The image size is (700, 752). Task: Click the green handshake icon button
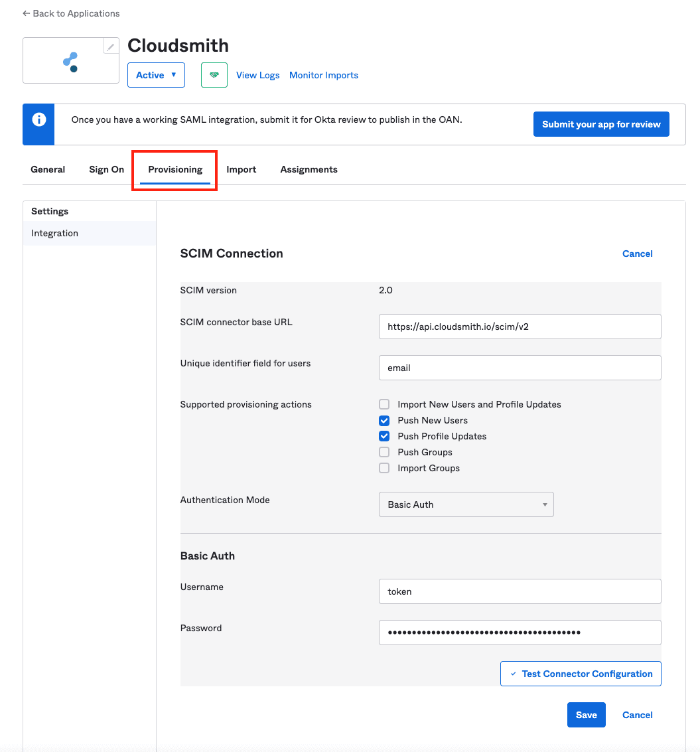[x=214, y=75]
